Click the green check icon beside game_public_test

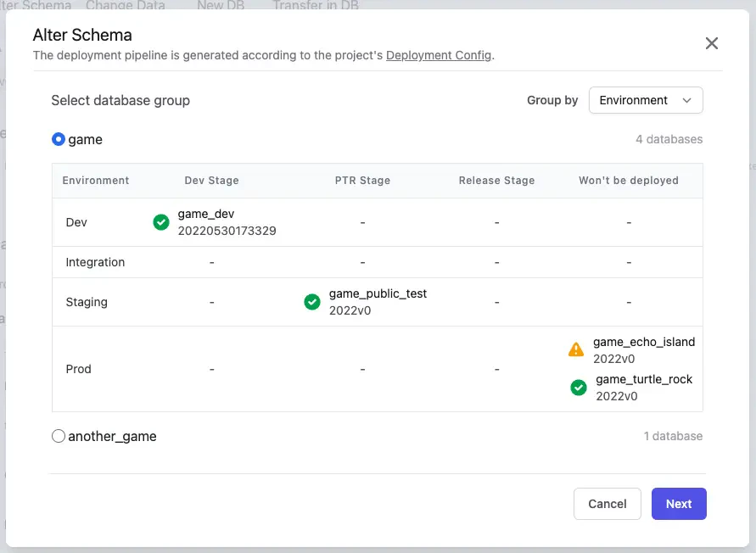click(x=312, y=302)
